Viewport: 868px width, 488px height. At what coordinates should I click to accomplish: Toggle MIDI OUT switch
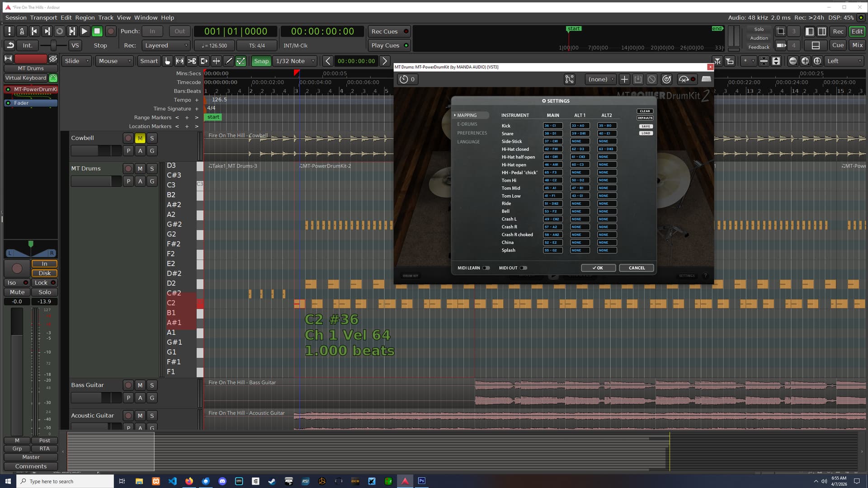pos(523,268)
